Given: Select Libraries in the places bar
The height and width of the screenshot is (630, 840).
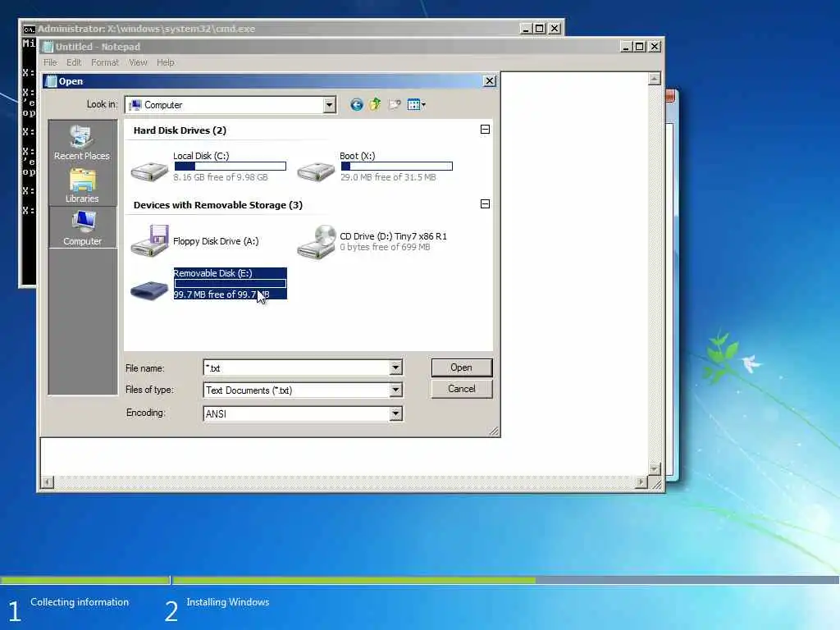Looking at the screenshot, I should (82, 185).
